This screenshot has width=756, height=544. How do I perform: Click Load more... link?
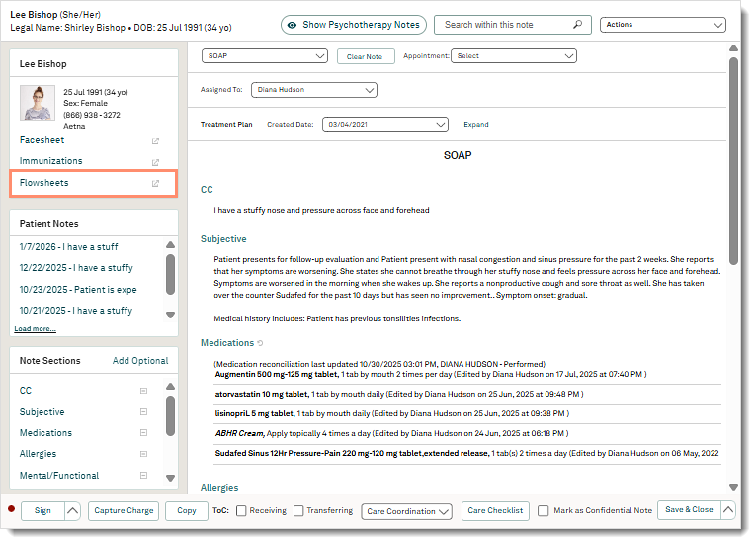coord(35,328)
